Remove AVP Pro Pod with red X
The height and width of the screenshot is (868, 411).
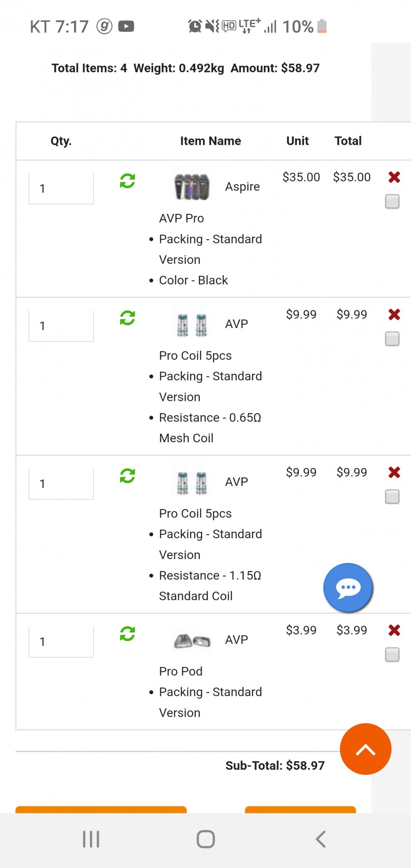394,630
